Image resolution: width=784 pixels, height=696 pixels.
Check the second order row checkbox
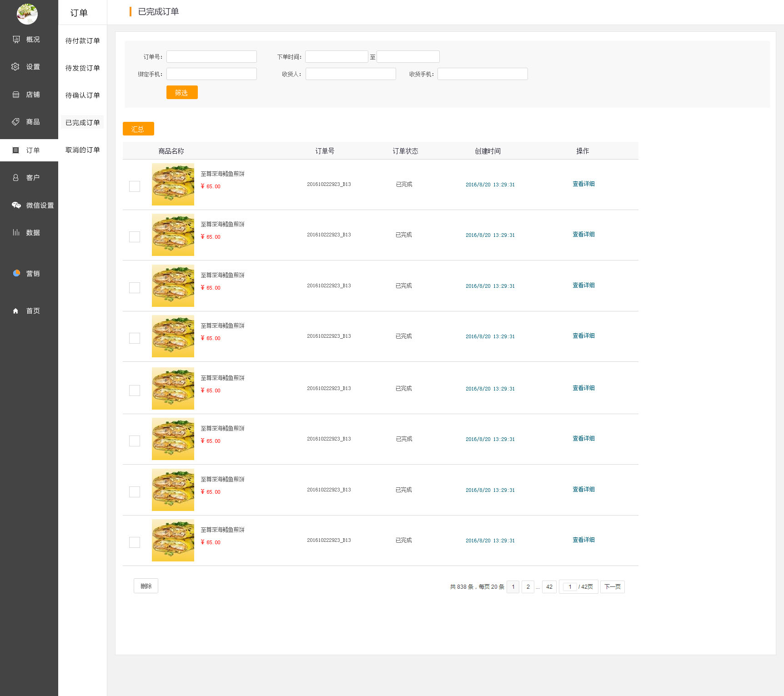pyautogui.click(x=135, y=237)
